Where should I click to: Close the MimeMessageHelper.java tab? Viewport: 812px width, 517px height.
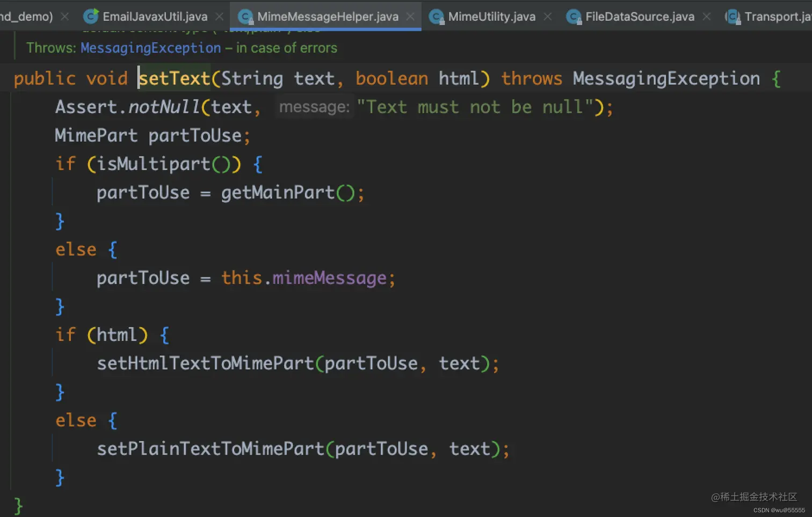(x=410, y=17)
